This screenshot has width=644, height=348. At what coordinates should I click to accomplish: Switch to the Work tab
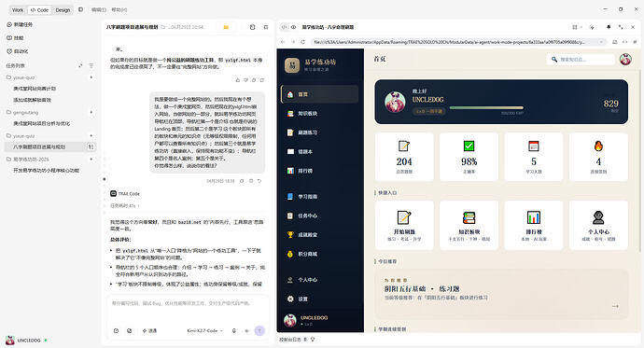18,10
